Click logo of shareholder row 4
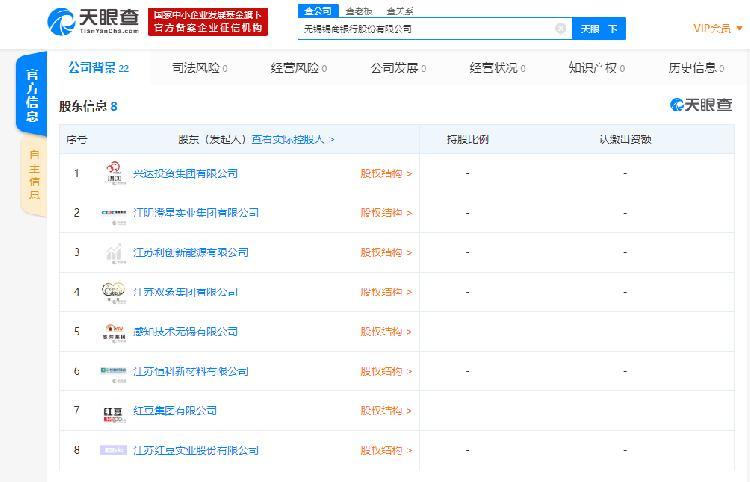 point(114,292)
